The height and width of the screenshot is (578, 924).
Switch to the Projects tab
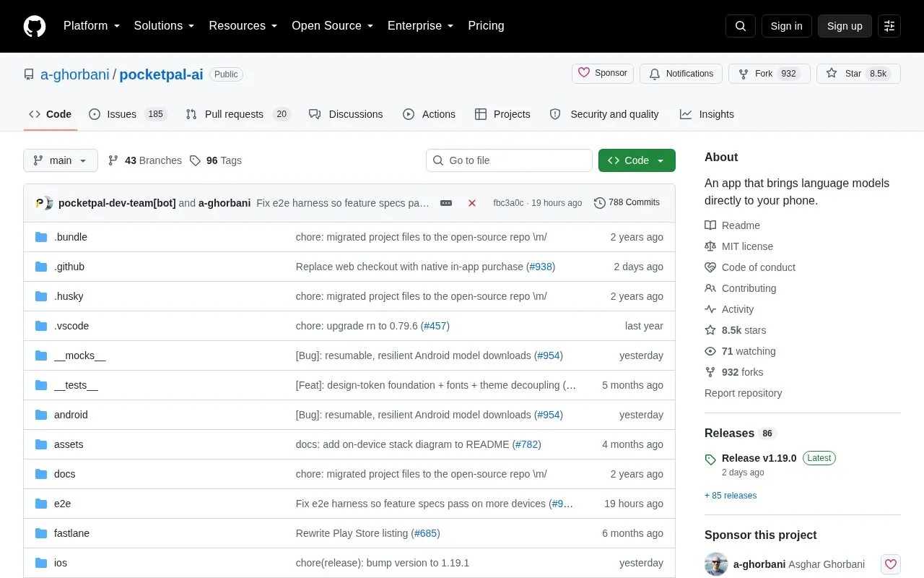point(502,114)
